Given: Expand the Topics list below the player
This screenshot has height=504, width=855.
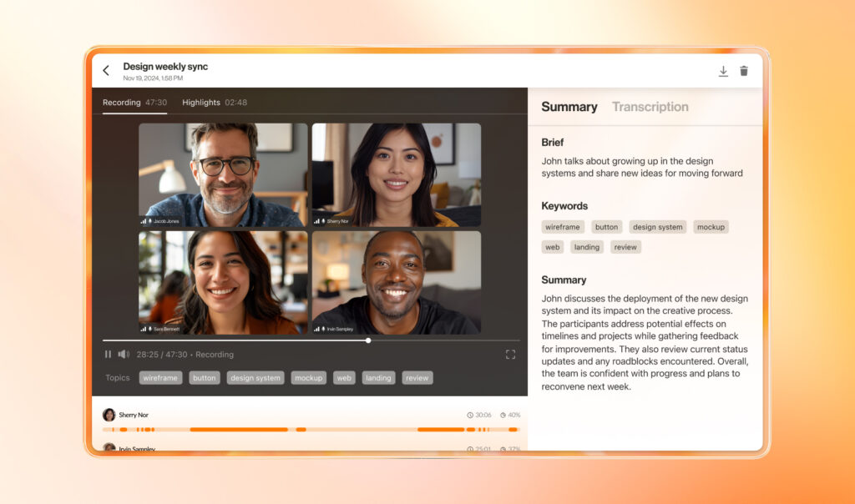Looking at the screenshot, I should [x=117, y=377].
